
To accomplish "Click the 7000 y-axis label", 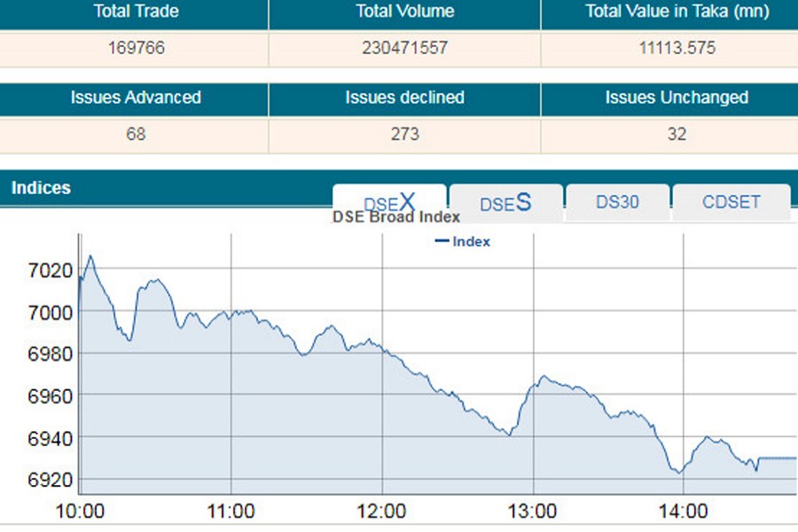I will pos(38,311).
